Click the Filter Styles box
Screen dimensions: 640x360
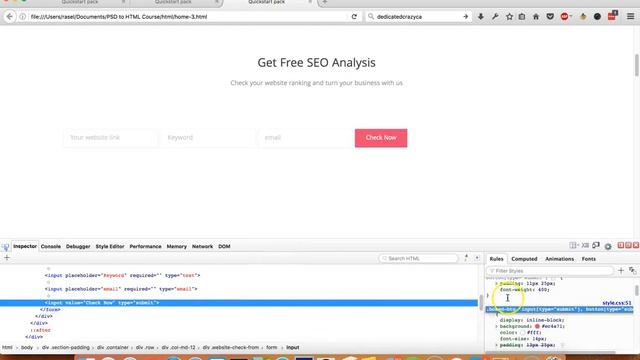[x=550, y=271]
